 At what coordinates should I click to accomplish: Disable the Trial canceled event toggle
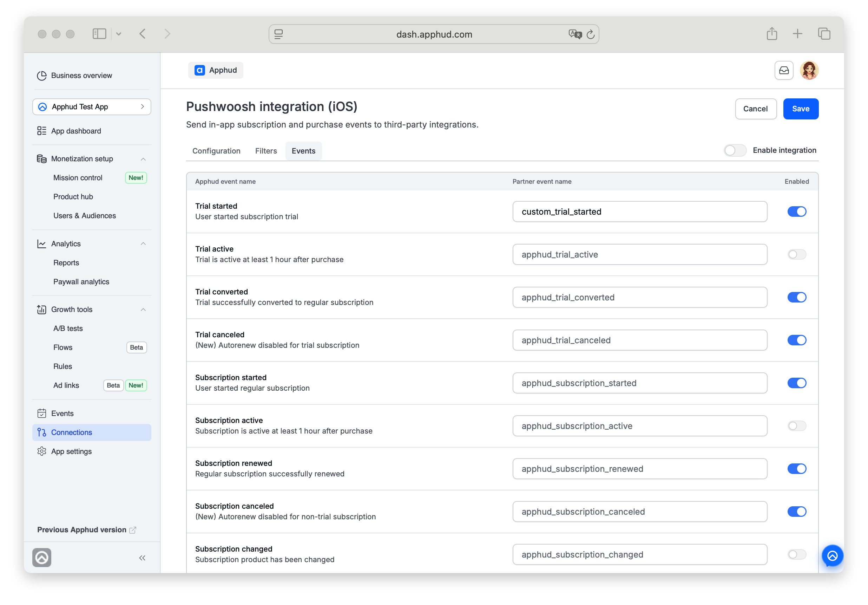click(x=797, y=340)
